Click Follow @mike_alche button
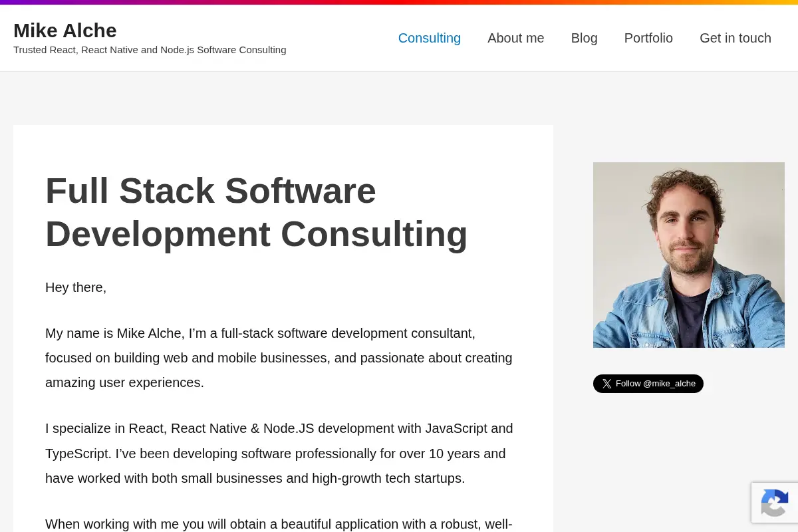Screen dimensions: 798x532 648,384
